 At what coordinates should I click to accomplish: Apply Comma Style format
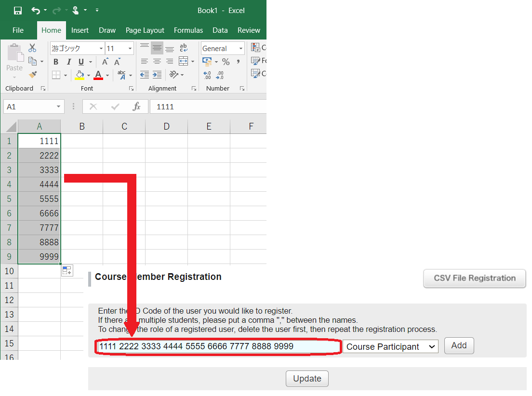238,61
